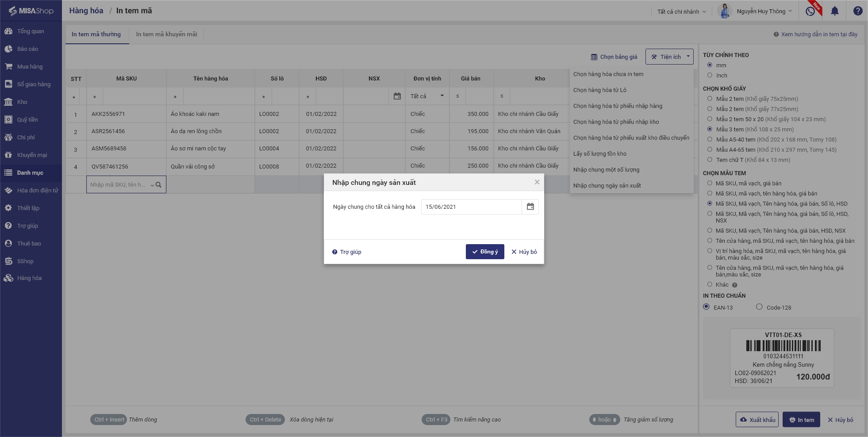Image resolution: width=868 pixels, height=437 pixels.
Task: Open Xem hướng dẫn in tem tại đây
Action: (x=816, y=34)
